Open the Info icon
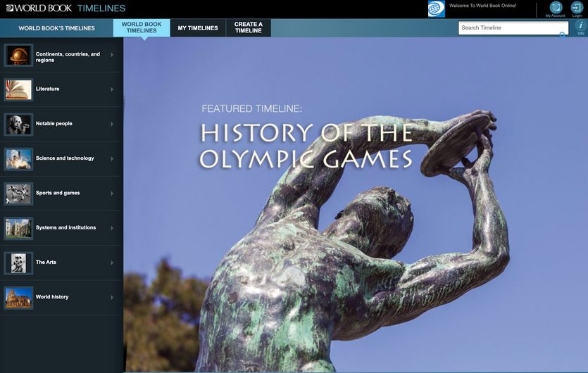 (x=581, y=25)
